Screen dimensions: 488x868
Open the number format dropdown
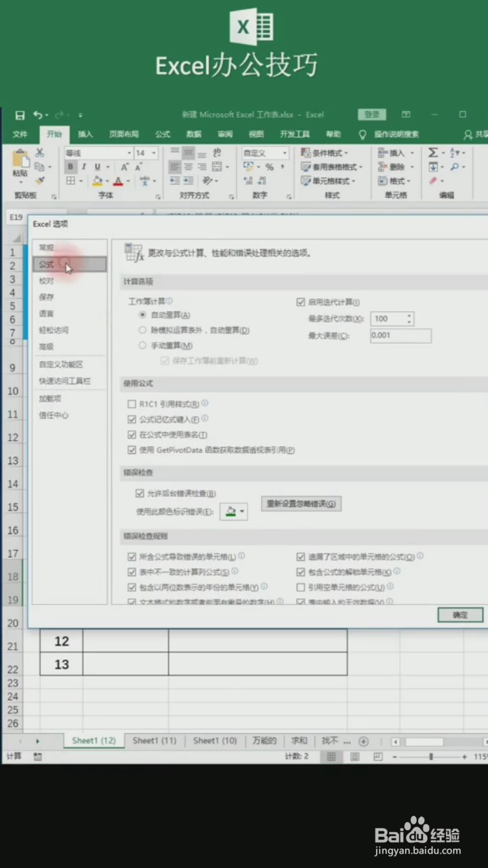(284, 153)
